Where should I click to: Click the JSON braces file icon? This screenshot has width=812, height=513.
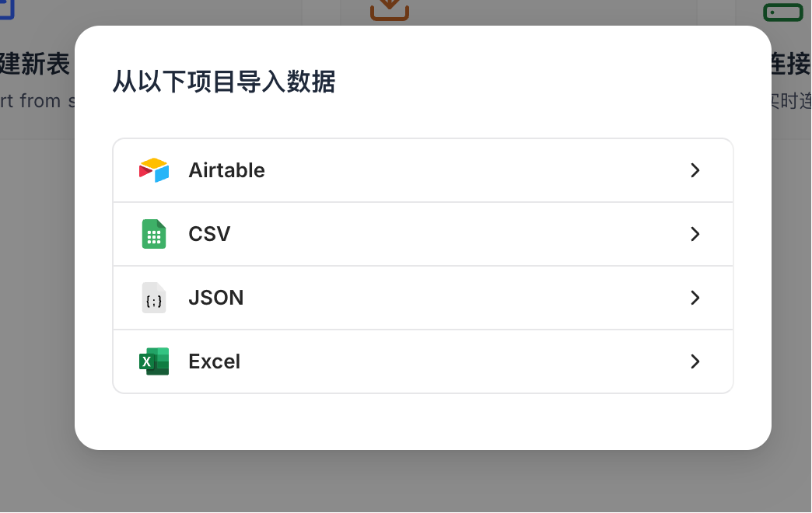pos(154,298)
